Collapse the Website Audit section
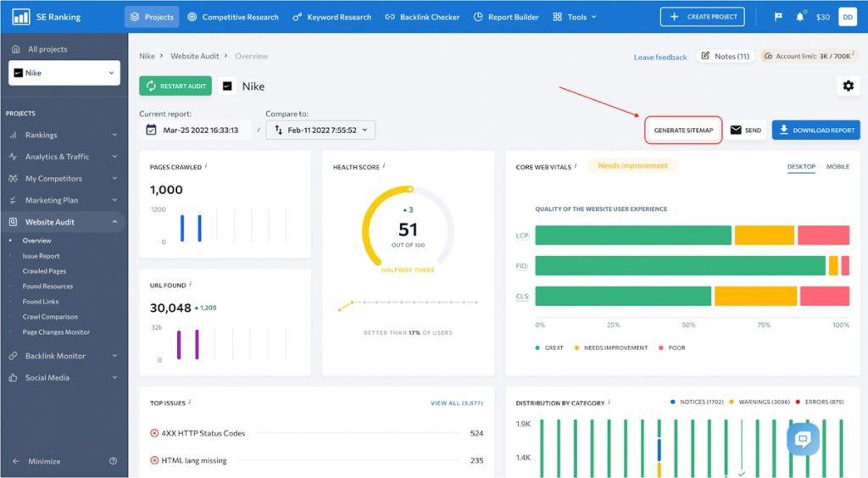Viewport: 868px width, 478px height. click(x=114, y=222)
